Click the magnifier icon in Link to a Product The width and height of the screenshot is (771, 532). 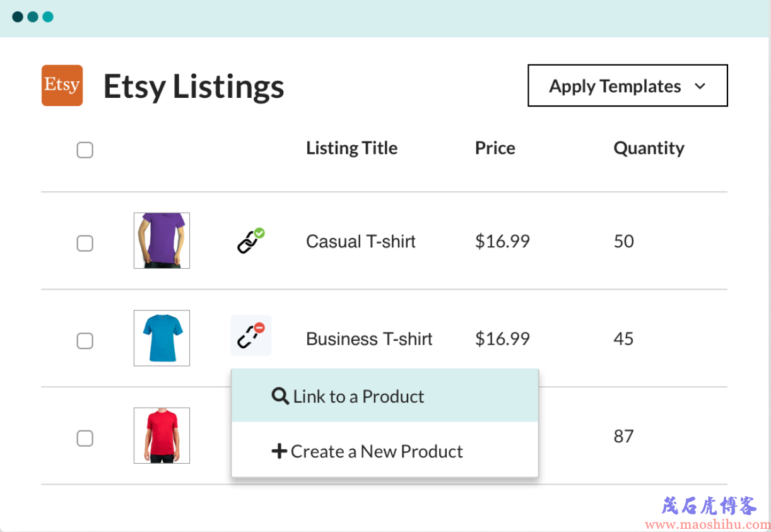coord(280,396)
